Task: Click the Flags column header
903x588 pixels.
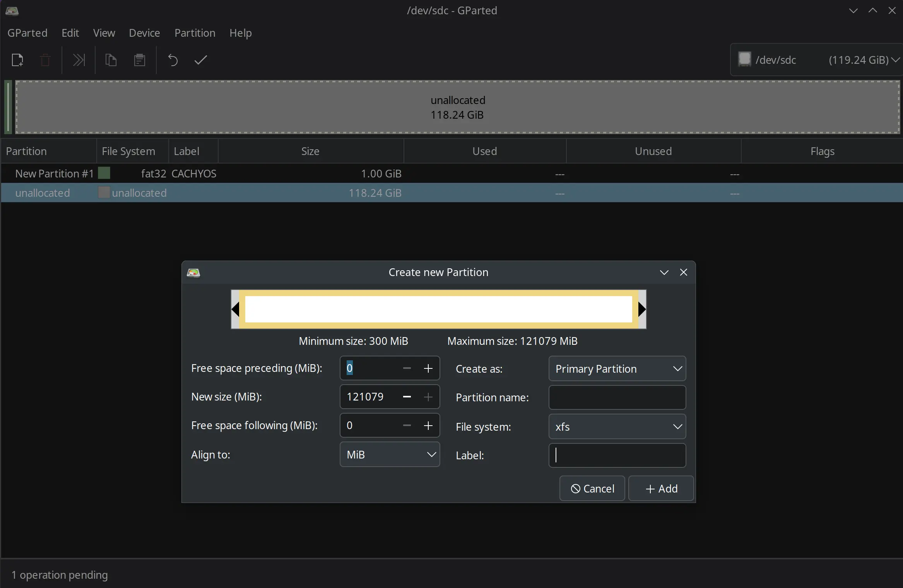Action: point(822,151)
